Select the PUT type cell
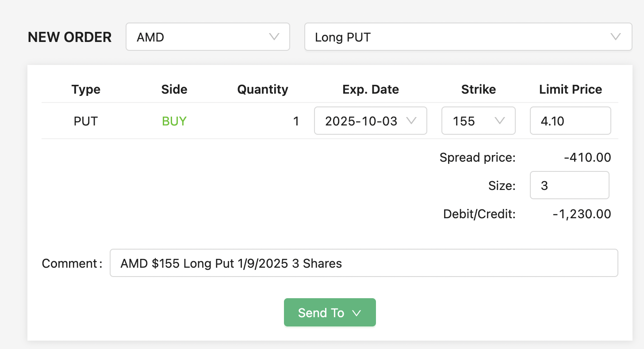 point(86,121)
